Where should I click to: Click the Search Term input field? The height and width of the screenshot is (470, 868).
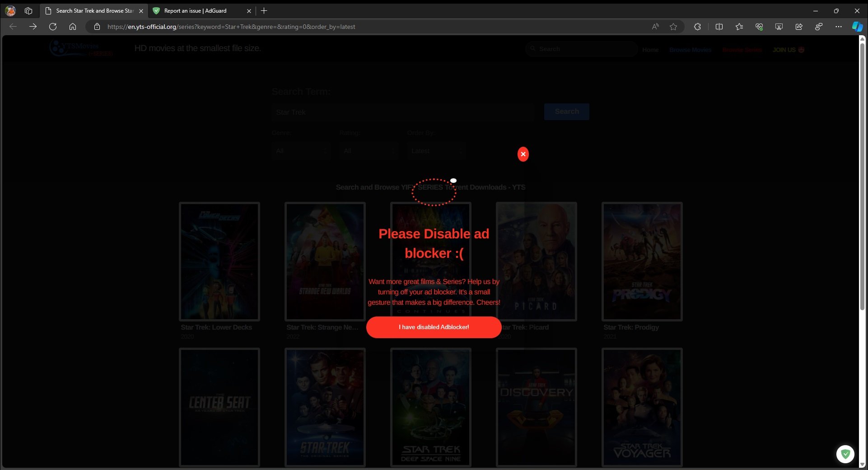402,112
